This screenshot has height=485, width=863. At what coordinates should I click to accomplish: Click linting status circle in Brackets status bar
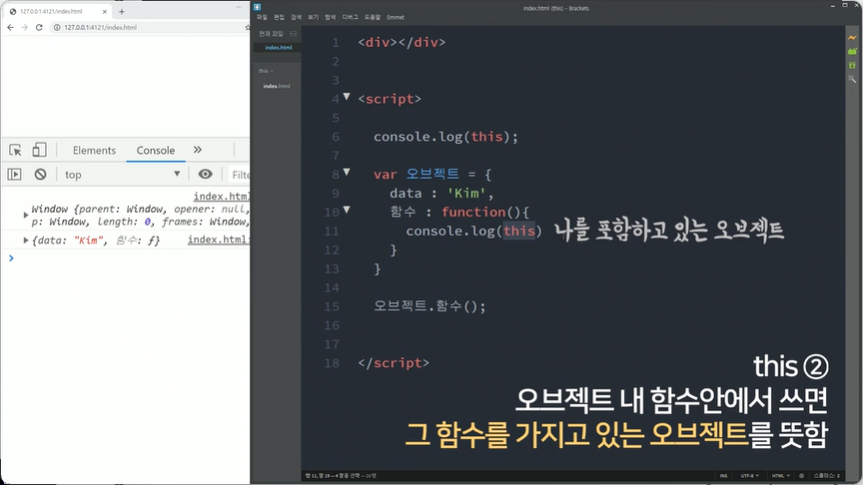point(801,476)
